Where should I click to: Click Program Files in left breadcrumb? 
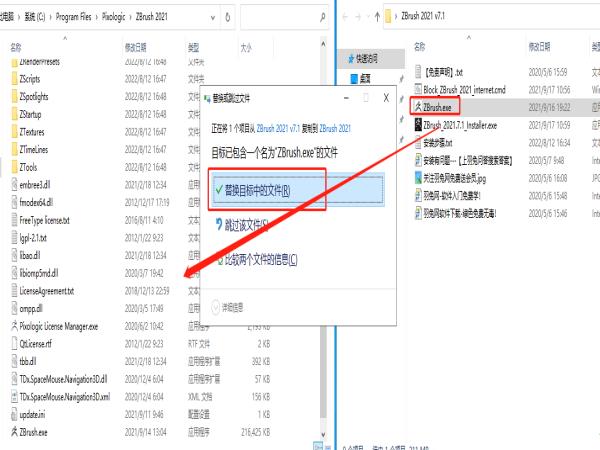click(x=73, y=17)
